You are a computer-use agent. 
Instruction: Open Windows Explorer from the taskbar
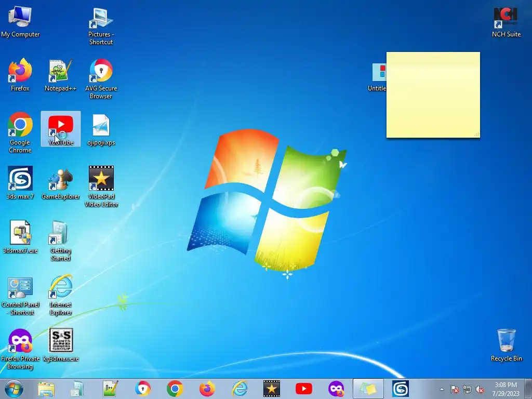[x=46, y=389]
